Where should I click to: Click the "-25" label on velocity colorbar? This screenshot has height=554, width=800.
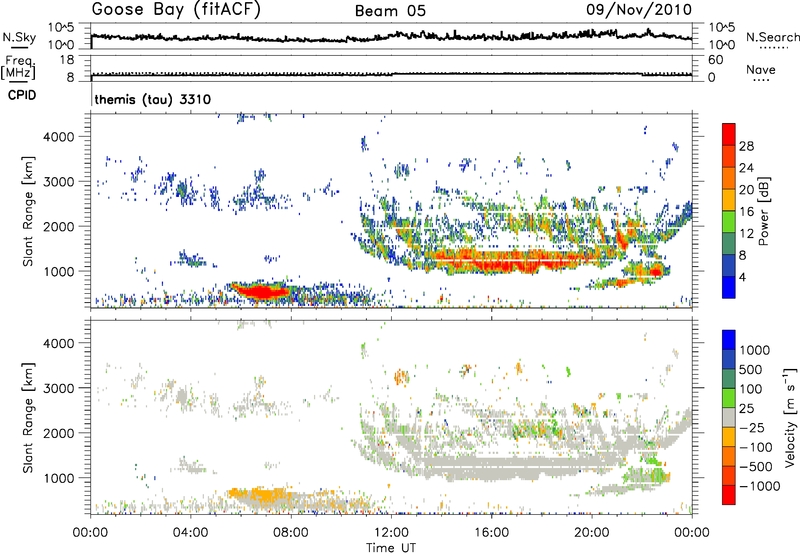752,428
